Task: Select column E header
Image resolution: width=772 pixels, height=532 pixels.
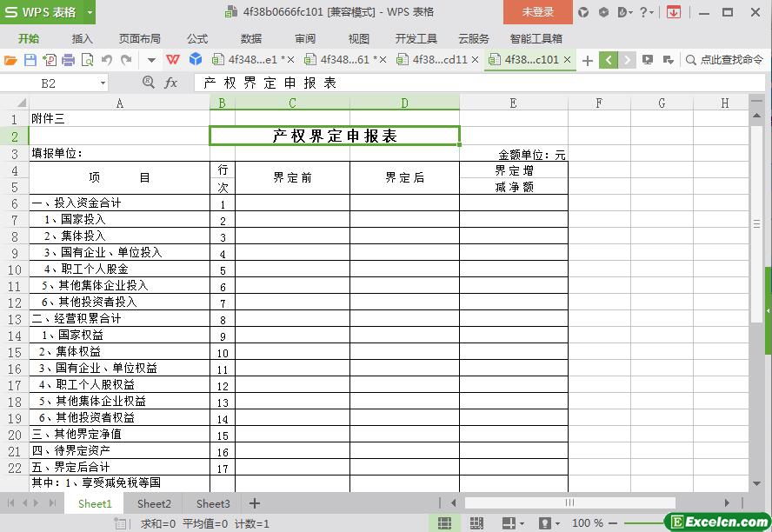Action: (514, 103)
